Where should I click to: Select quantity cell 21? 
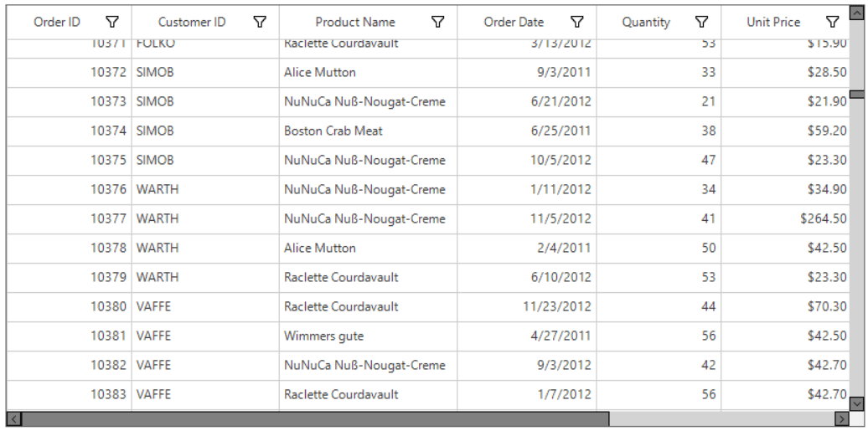(659, 102)
